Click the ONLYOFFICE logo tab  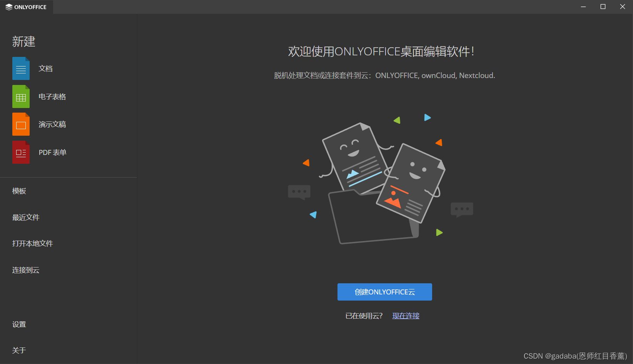(26, 7)
